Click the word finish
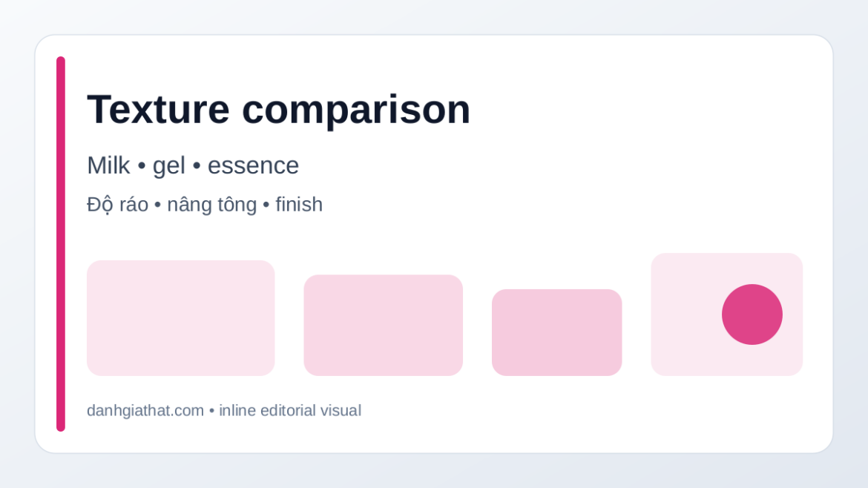The image size is (868, 488). point(299,205)
